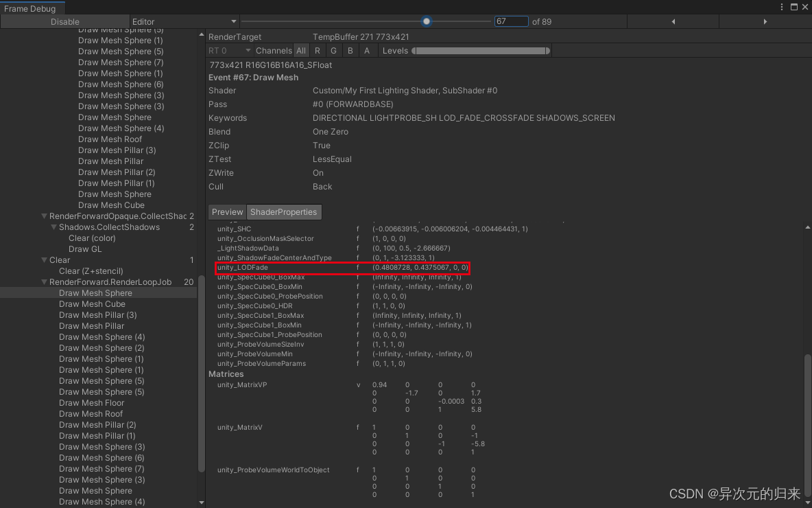812x508 pixels.
Task: Click the Cull value Back
Action: pos(322,187)
